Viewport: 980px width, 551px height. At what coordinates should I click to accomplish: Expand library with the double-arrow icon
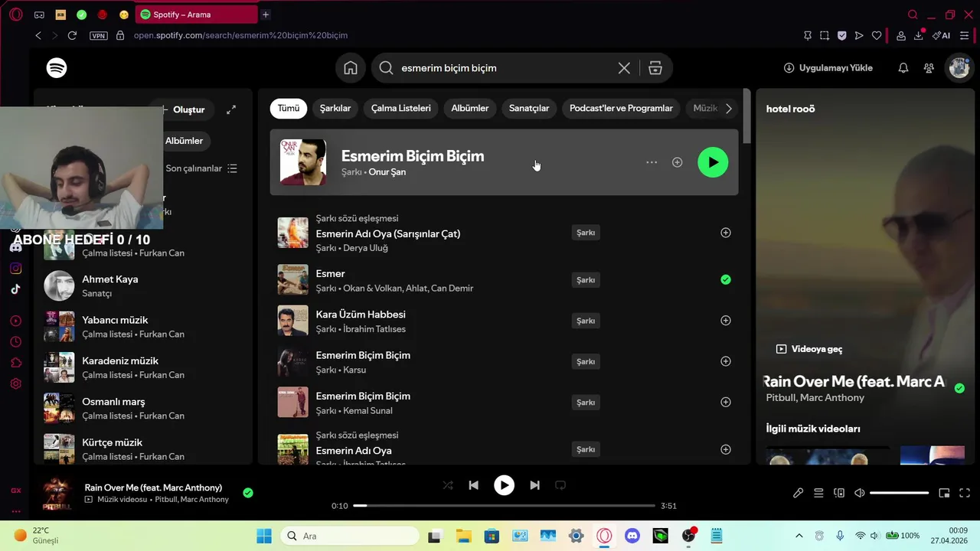point(231,109)
